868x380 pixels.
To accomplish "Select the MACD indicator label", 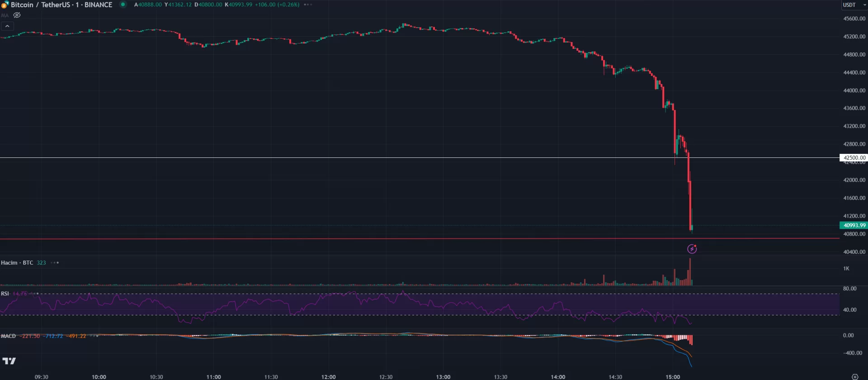I will [x=8, y=336].
